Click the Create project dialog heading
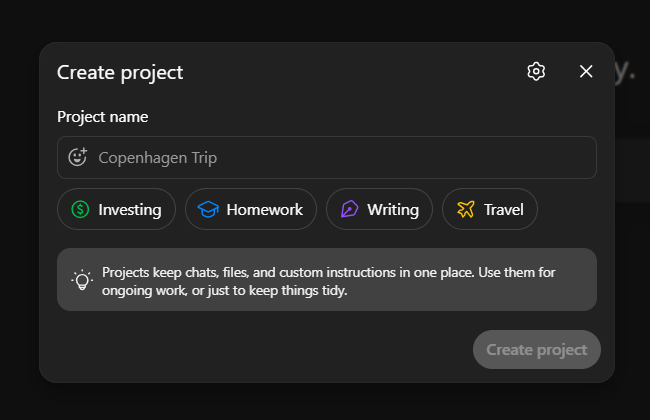This screenshot has width=650, height=420. pyautogui.click(x=120, y=72)
